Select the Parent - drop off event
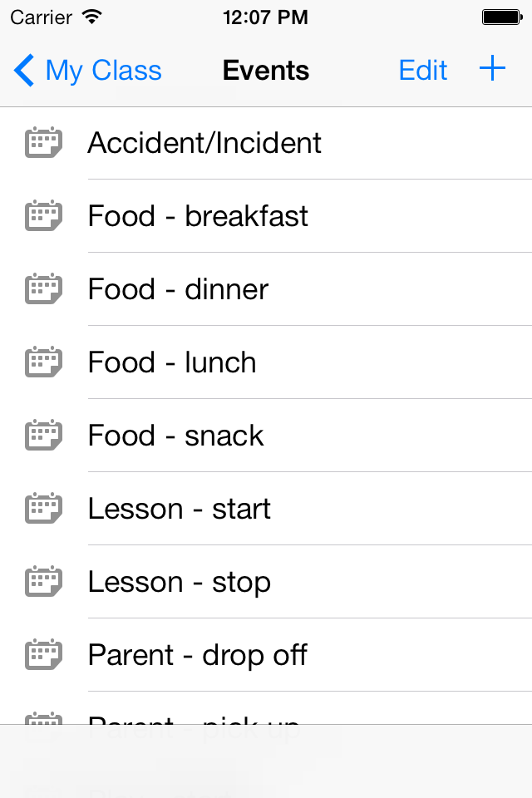The height and width of the screenshot is (798, 532). (266, 655)
